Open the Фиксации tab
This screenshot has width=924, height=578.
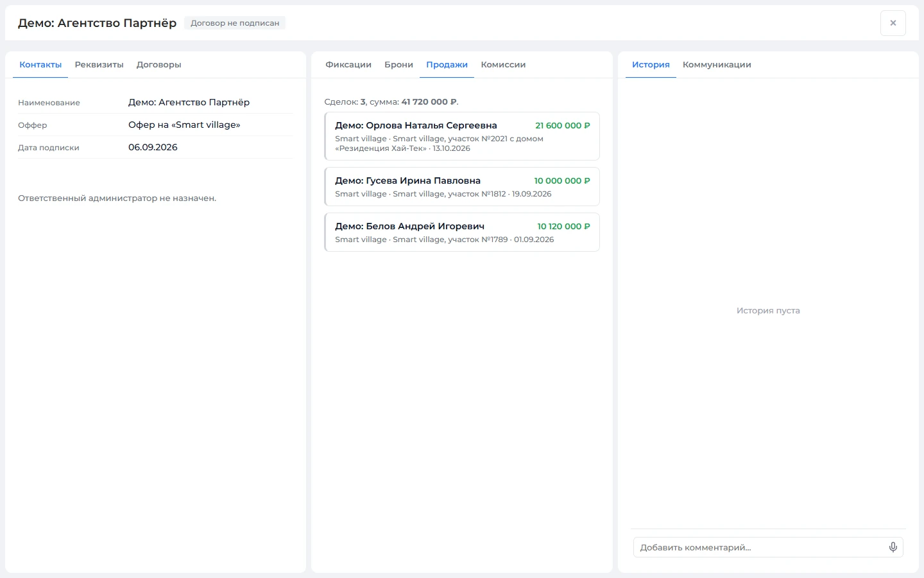(x=348, y=65)
